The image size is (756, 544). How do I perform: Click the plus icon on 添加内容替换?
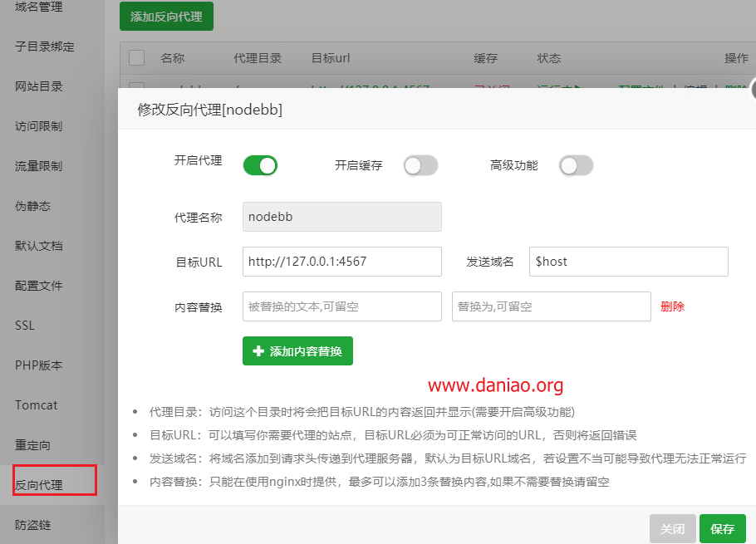coord(257,350)
